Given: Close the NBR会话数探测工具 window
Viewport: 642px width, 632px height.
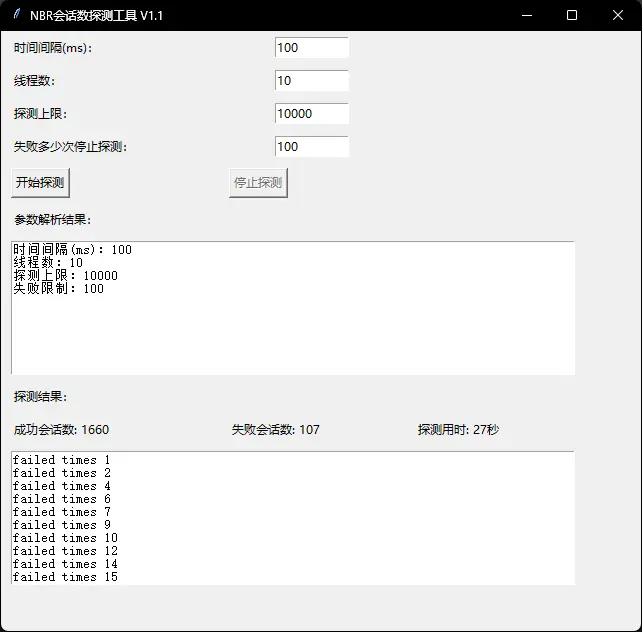Looking at the screenshot, I should pyautogui.click(x=618, y=15).
